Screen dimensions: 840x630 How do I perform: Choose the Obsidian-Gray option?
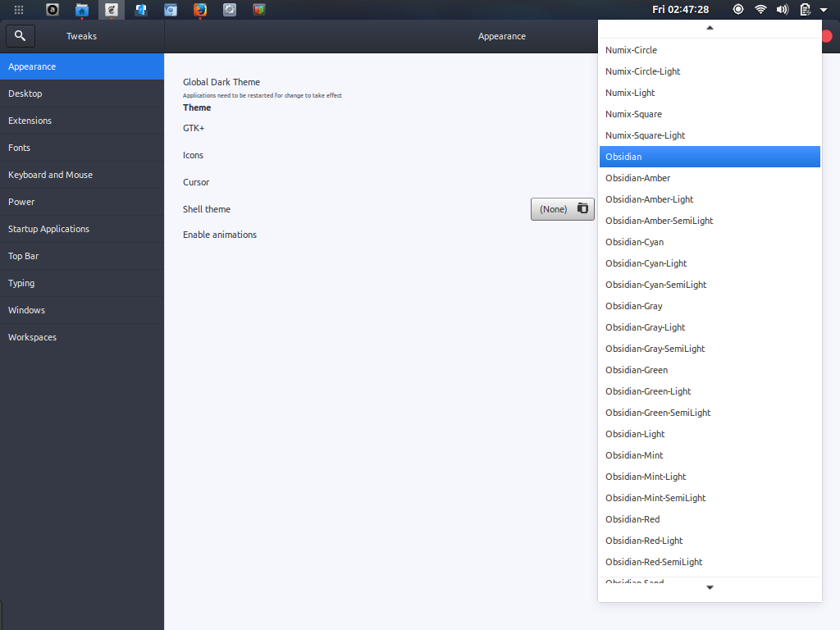[710, 306]
